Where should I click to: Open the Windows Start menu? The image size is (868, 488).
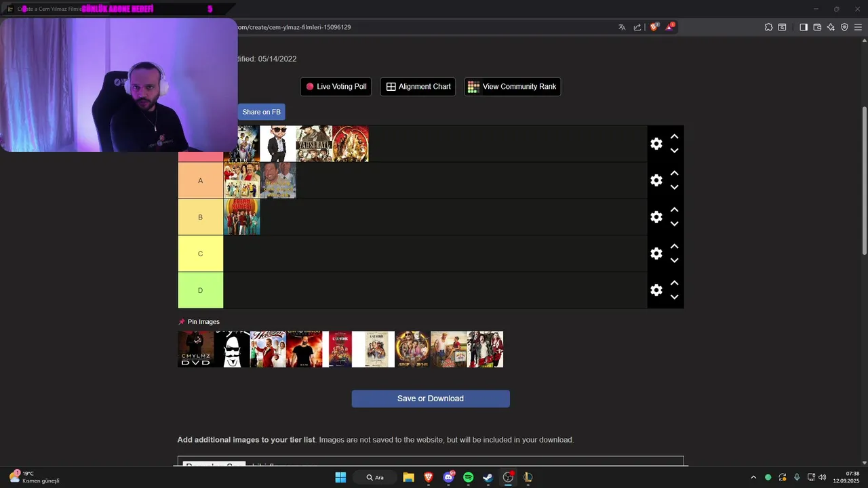click(x=340, y=477)
